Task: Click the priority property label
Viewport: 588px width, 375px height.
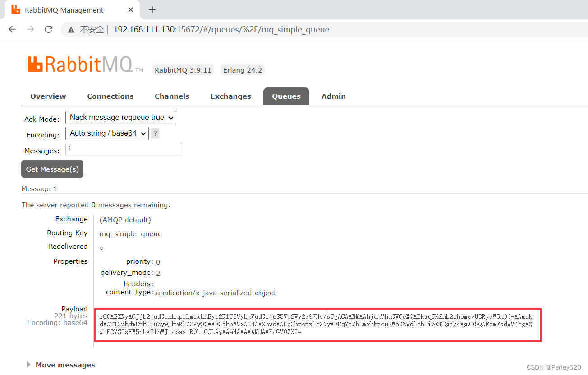Action: coord(140,261)
